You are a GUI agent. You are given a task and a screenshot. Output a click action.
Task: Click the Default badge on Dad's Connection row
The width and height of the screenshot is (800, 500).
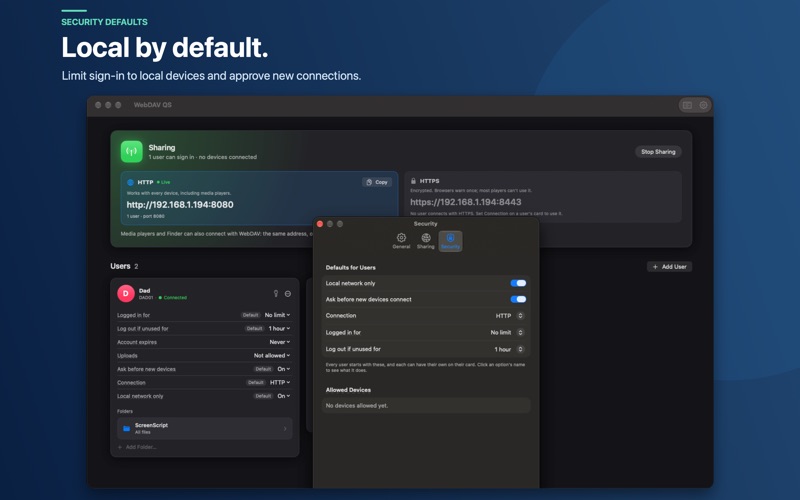(256, 383)
